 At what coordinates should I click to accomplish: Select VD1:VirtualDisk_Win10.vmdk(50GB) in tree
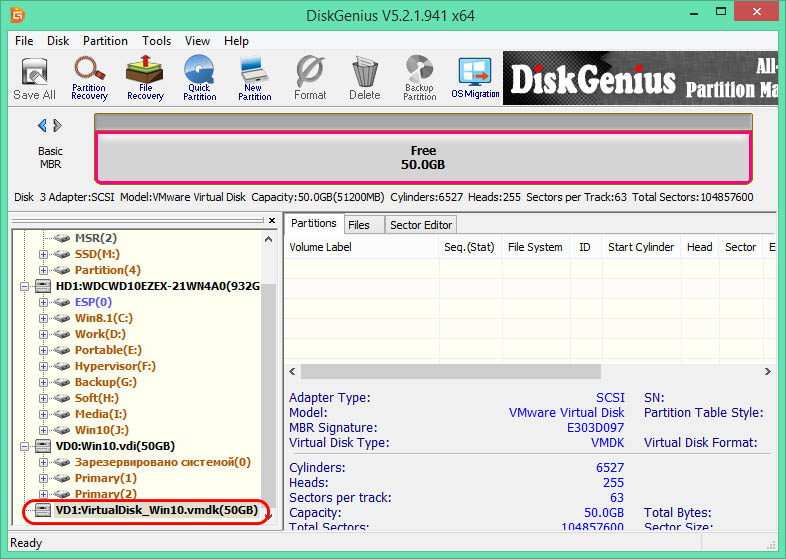(x=157, y=510)
